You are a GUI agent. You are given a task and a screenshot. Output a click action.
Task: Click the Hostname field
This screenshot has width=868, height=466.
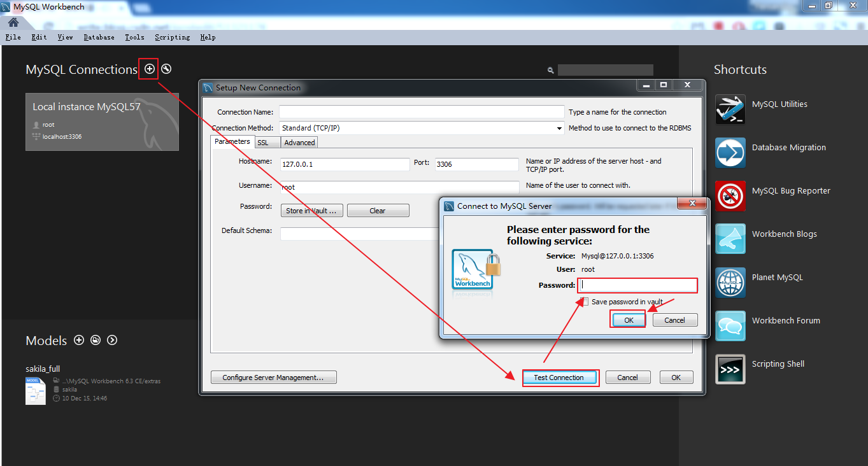point(345,164)
